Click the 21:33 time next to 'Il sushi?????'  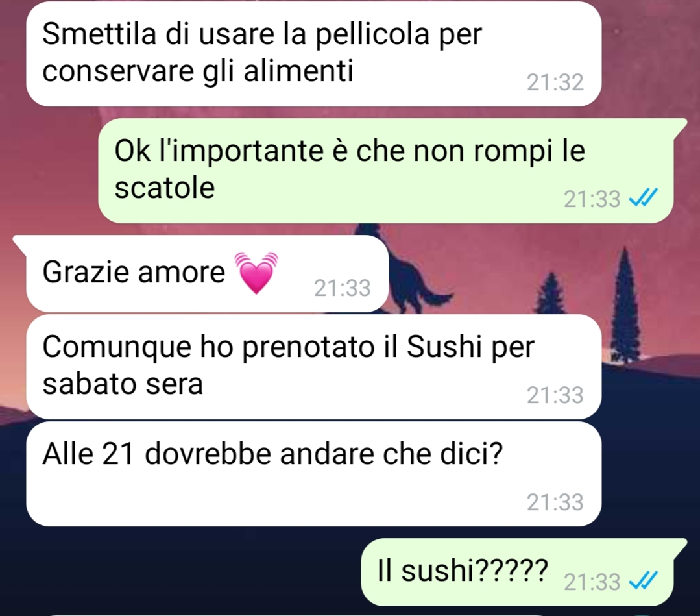[592, 582]
